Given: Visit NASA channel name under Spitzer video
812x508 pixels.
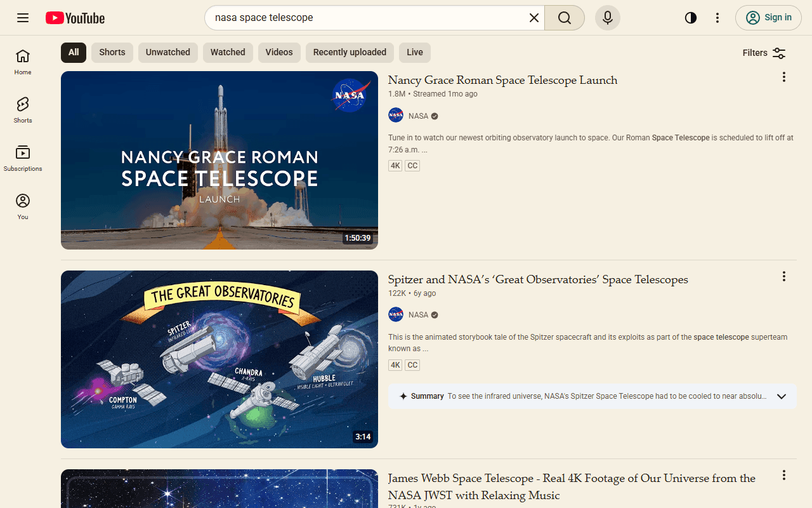Looking at the screenshot, I should click(x=418, y=315).
